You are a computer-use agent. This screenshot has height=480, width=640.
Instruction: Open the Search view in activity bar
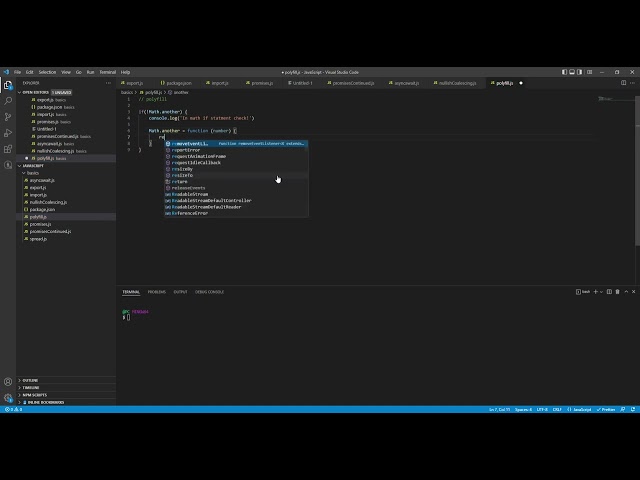(8, 101)
